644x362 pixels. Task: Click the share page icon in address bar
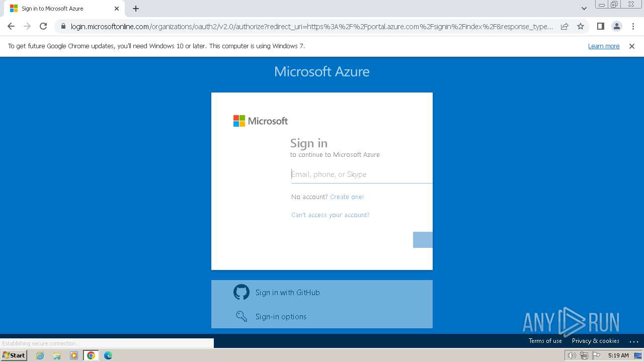(x=565, y=26)
